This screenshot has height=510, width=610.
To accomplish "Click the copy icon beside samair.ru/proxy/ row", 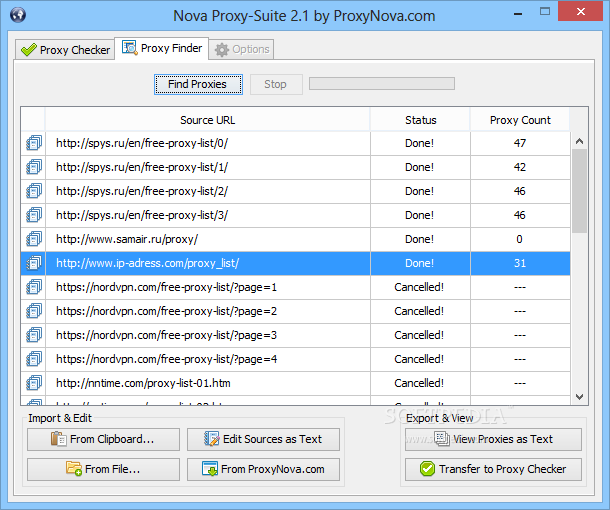I will click(x=34, y=239).
